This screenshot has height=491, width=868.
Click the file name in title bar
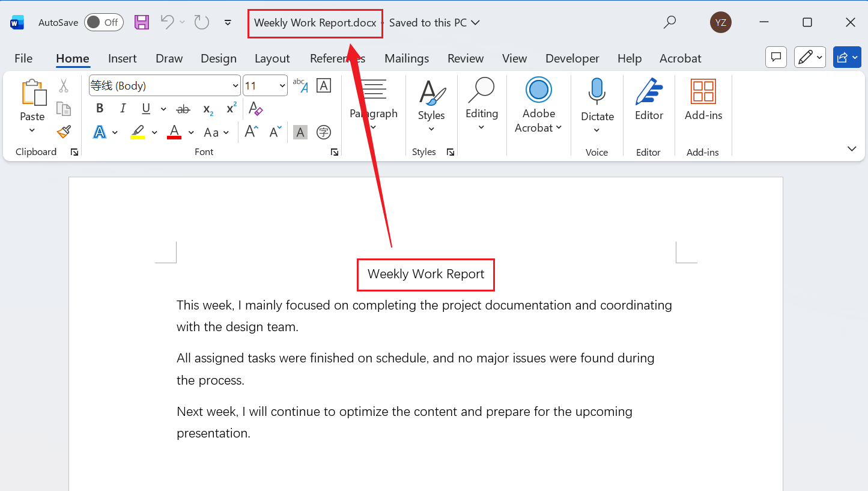coord(315,23)
